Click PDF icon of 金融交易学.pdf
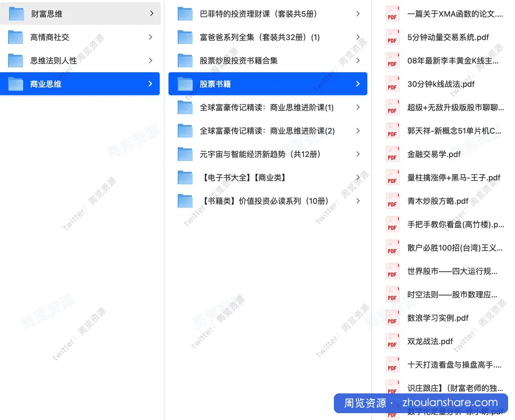 [392, 154]
